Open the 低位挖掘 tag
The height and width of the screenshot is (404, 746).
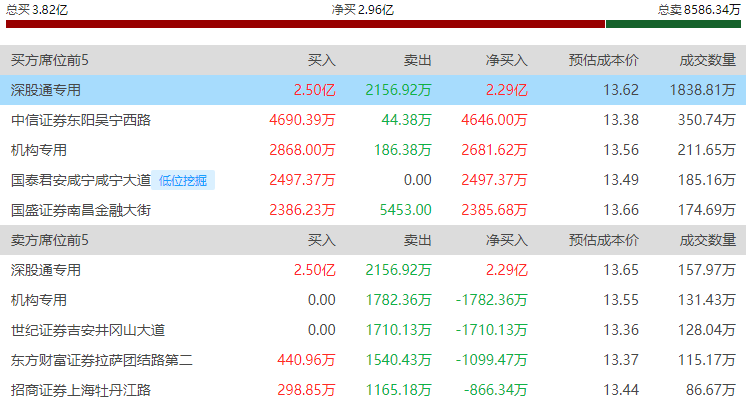(183, 180)
